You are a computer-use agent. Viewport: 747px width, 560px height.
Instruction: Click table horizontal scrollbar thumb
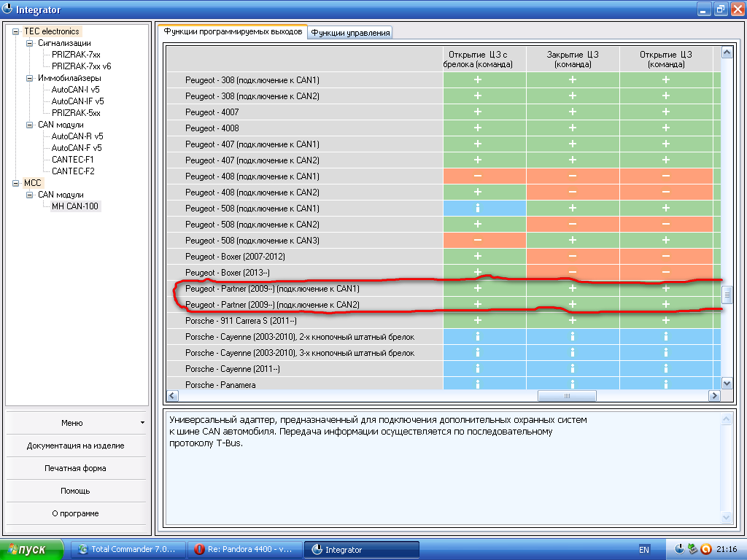pyautogui.click(x=567, y=396)
